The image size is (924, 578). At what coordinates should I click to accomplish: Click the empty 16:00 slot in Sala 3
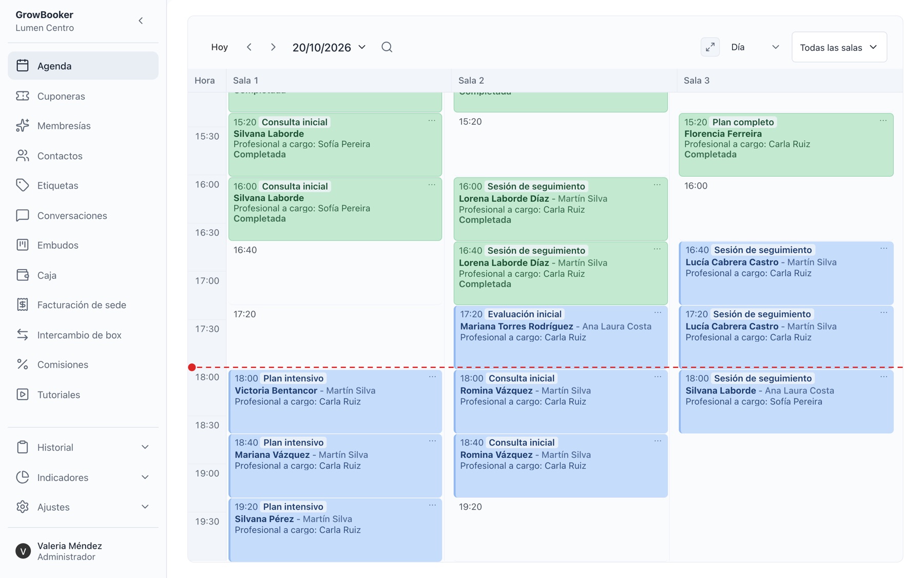[786, 209]
